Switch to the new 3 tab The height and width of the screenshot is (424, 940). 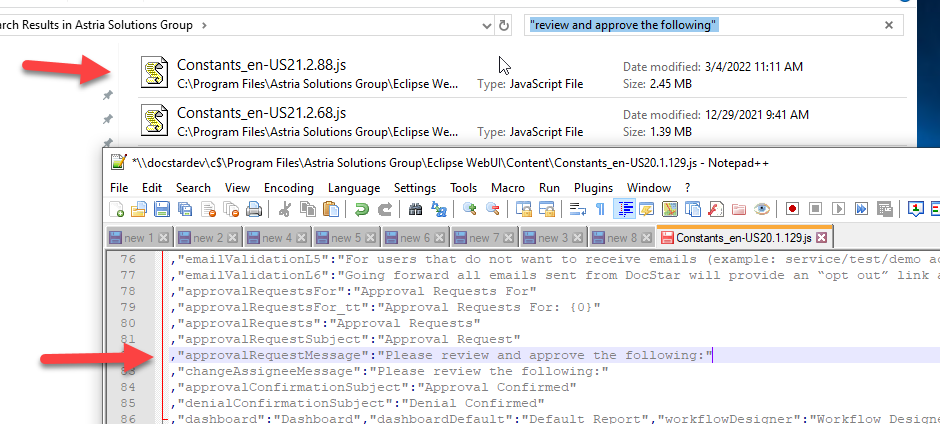[x=553, y=237]
